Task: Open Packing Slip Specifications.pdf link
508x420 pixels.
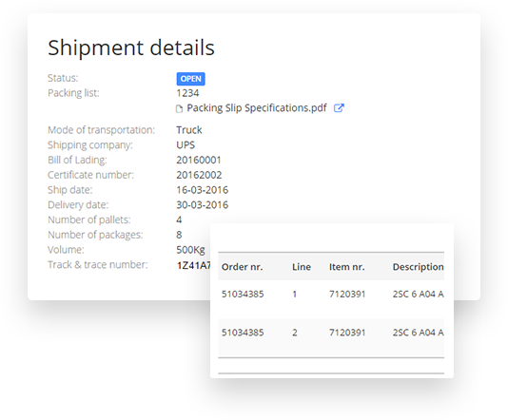Action: pyautogui.click(x=257, y=108)
